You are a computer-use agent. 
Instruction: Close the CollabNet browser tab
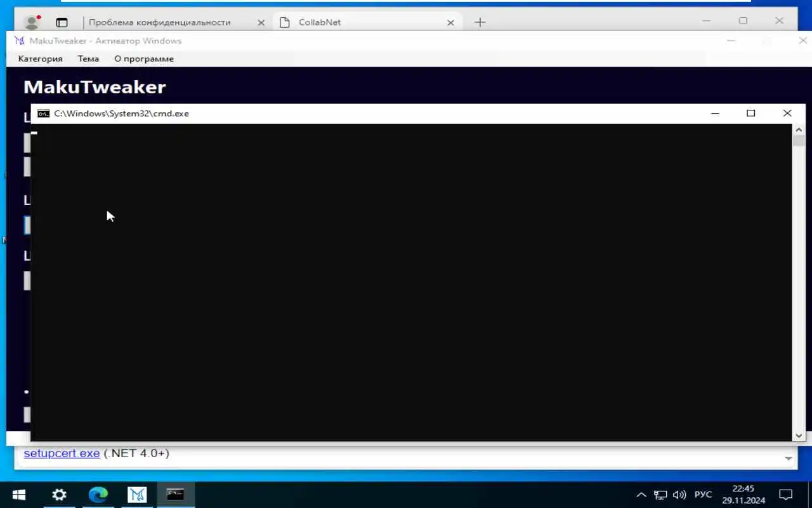coord(450,22)
